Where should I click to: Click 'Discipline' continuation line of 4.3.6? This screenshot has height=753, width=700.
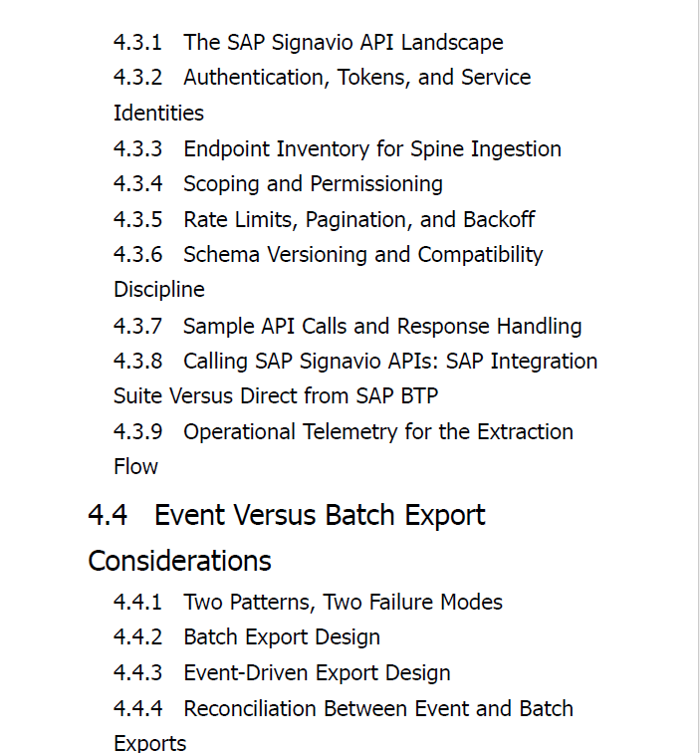159,290
